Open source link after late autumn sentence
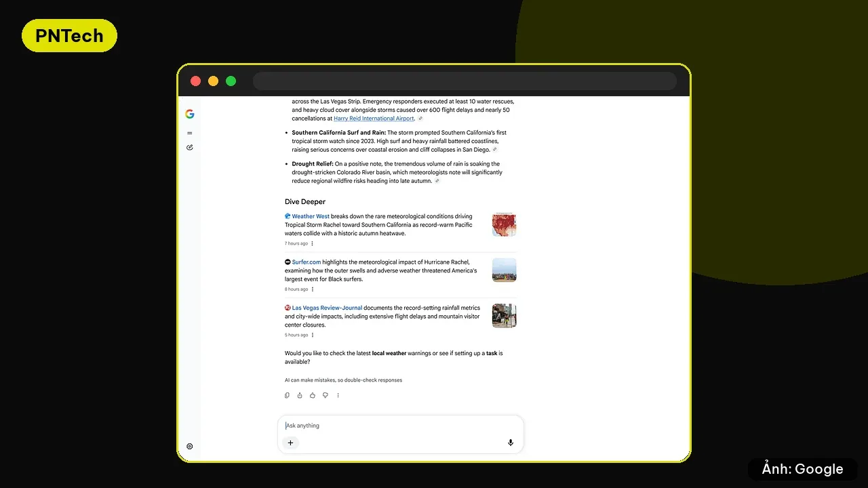The image size is (868, 488). 437,181
